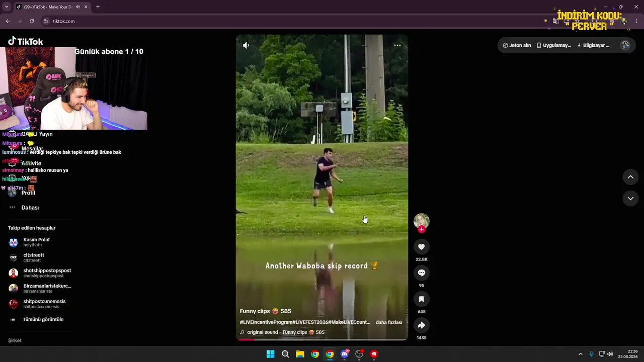Follow creator via red plus badge
Screen dimensions: 644x362
click(422, 229)
